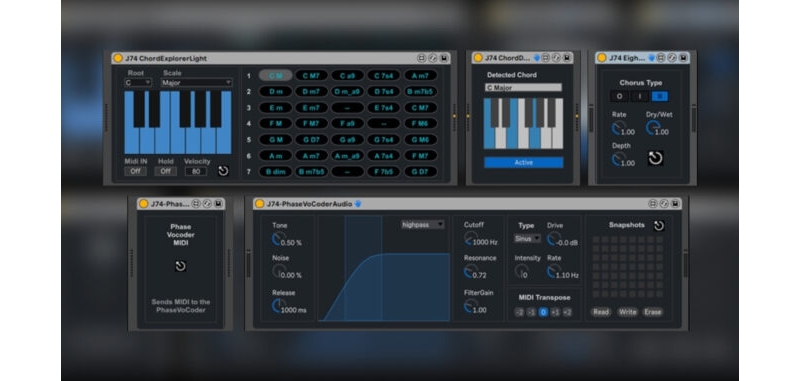Trigger the D m chord button

click(276, 92)
